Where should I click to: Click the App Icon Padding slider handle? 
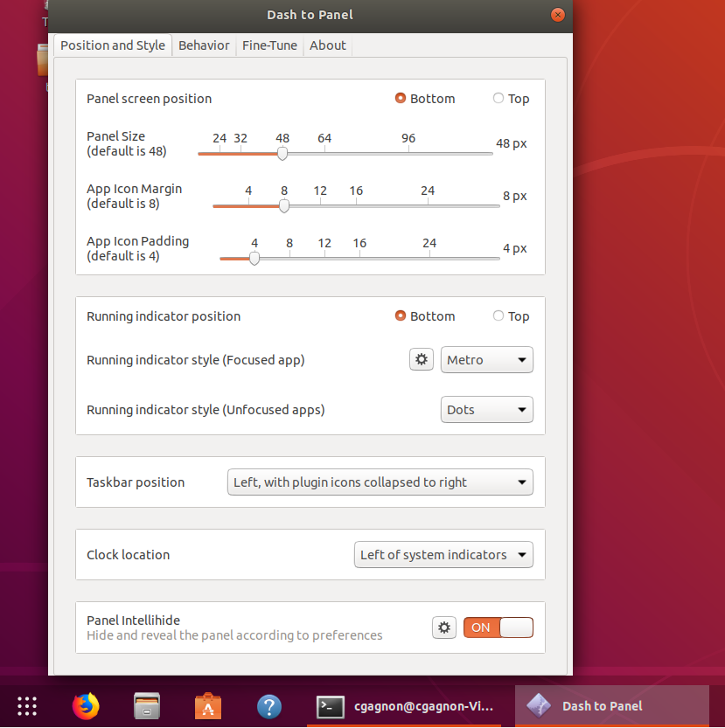(254, 258)
